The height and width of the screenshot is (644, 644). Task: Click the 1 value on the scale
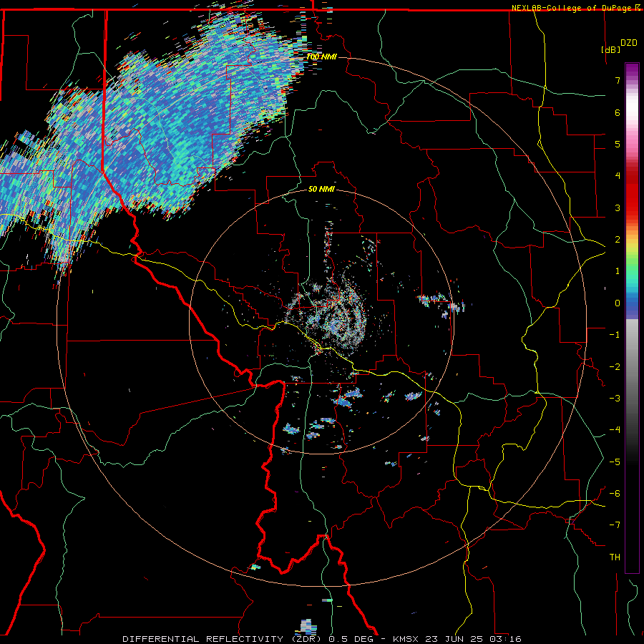618,271
